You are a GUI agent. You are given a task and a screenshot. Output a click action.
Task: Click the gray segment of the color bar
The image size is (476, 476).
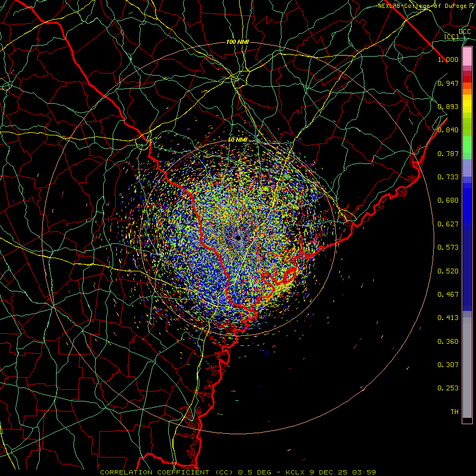pos(467,368)
